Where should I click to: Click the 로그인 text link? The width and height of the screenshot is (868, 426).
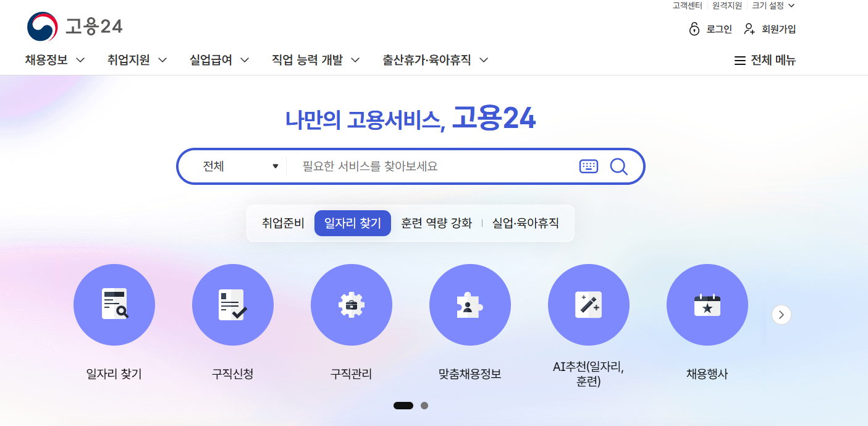(719, 29)
